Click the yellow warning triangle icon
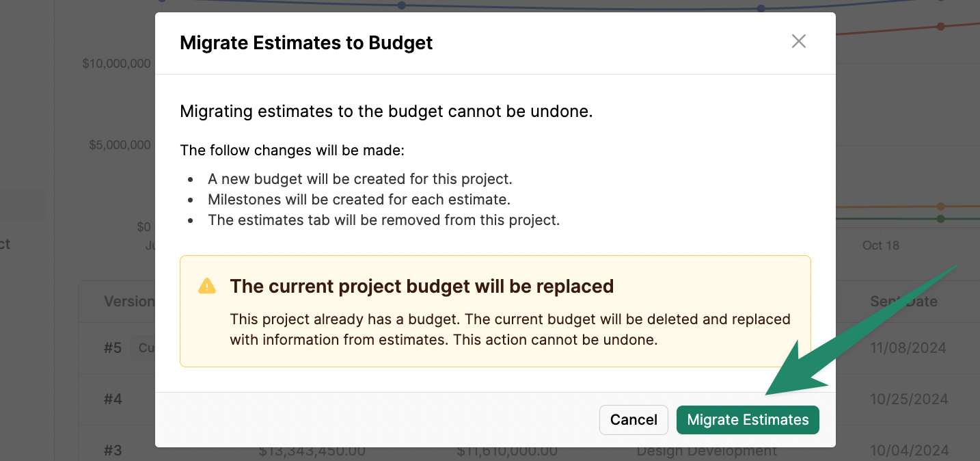This screenshot has height=461, width=980. (x=207, y=286)
